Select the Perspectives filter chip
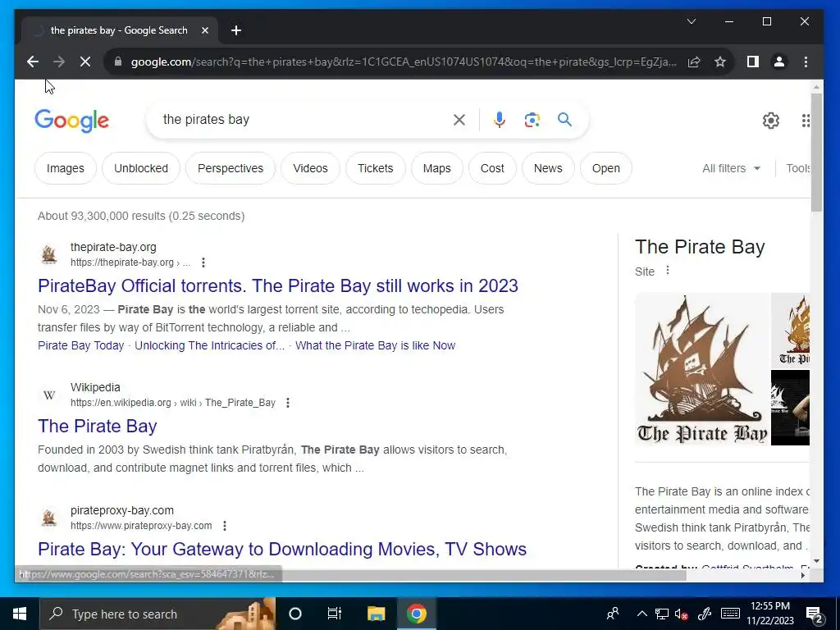The width and height of the screenshot is (840, 630). [231, 168]
